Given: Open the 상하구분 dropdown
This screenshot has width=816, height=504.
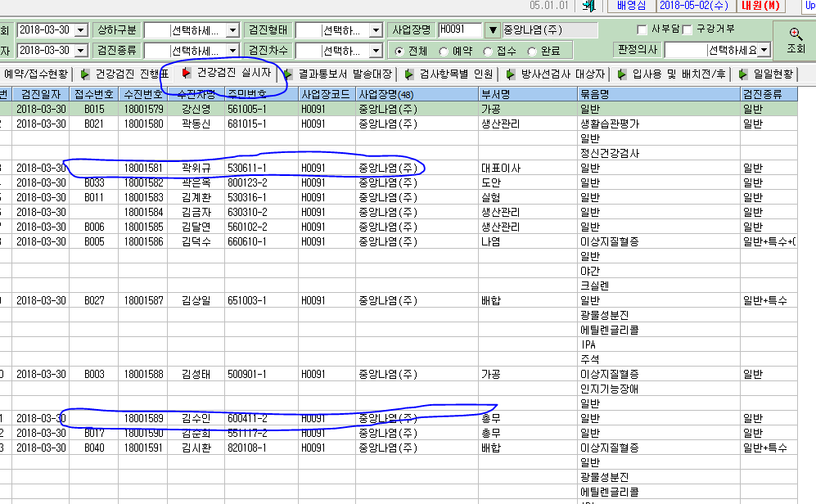Looking at the screenshot, I should pos(232,31).
